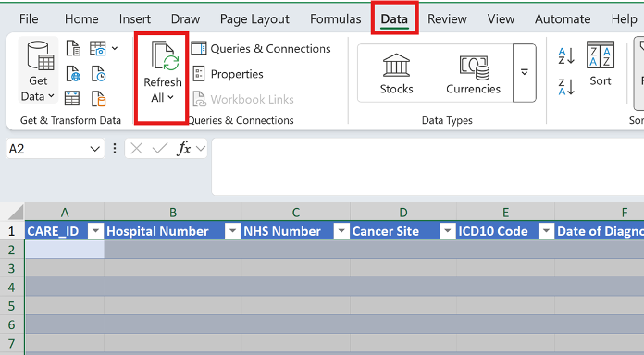Viewport: 644px width, 355px height.
Task: Select row 5 header
Action: [x=12, y=306]
